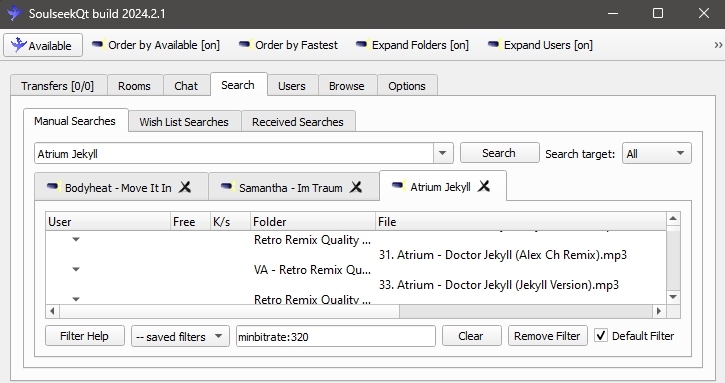This screenshot has height=383, width=725.
Task: Close the Bodyheat - Move It In tab
Action: click(185, 187)
